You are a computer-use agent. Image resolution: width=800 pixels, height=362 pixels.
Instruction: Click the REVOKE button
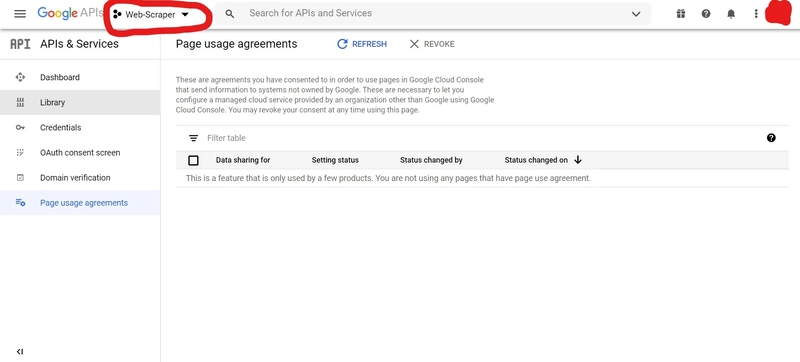point(432,44)
